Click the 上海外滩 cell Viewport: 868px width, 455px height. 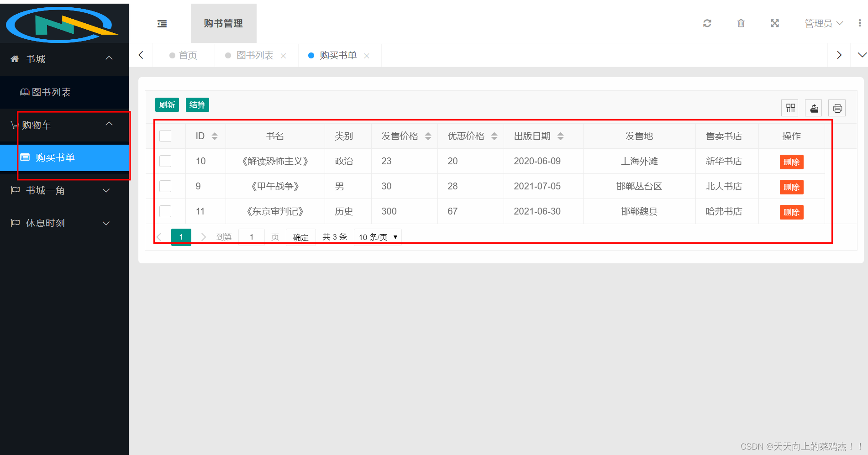[639, 161]
